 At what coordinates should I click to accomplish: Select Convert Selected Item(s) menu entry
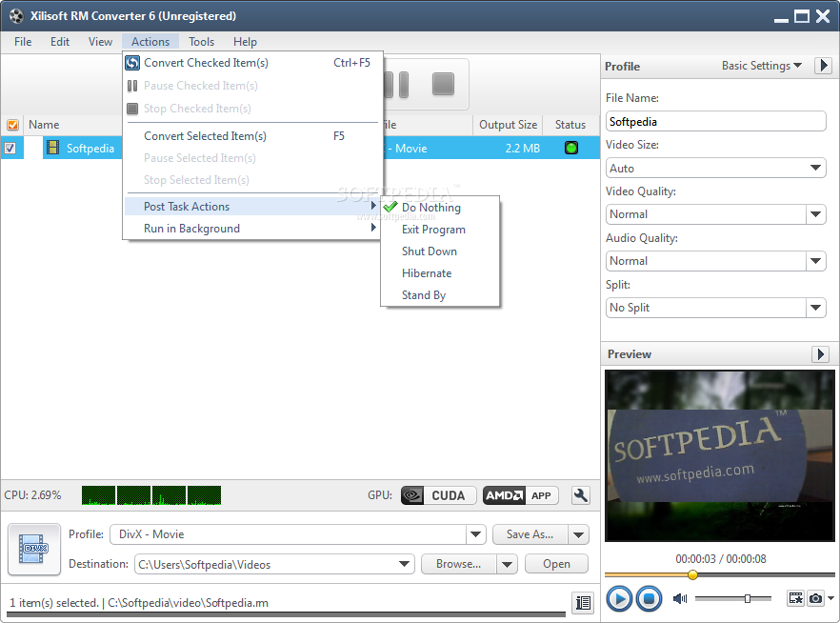pos(253,136)
